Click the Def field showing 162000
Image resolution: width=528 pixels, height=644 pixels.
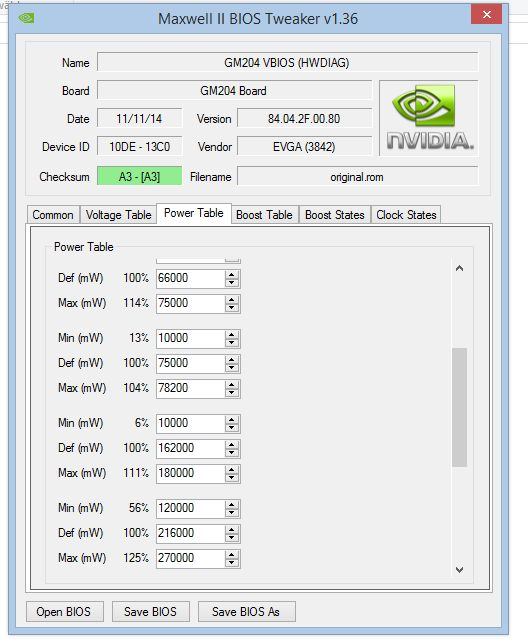191,448
